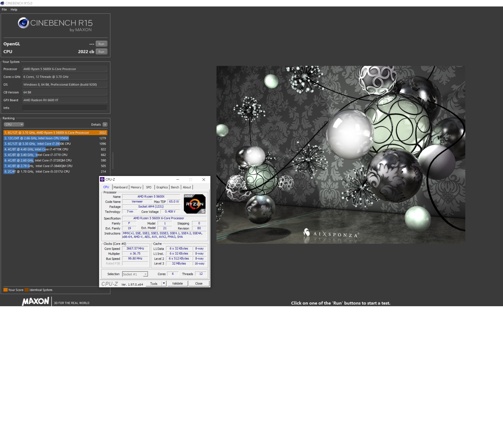Click the Cinebench title bar app icon
The image size is (503, 448).
point(2,3)
